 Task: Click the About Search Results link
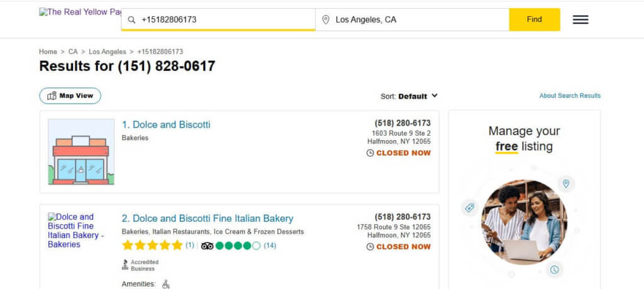(x=570, y=95)
